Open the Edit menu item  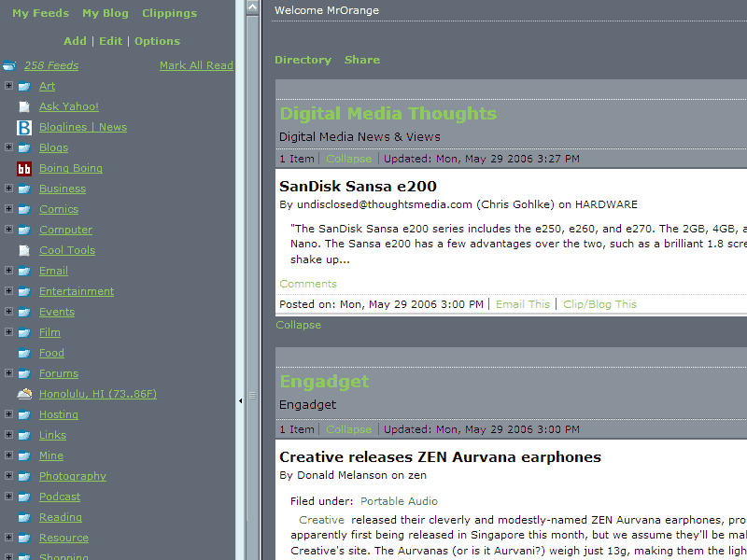[x=110, y=41]
